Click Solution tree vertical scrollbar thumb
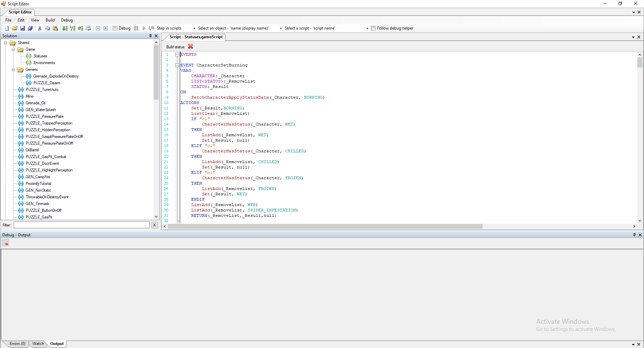 point(156,72)
